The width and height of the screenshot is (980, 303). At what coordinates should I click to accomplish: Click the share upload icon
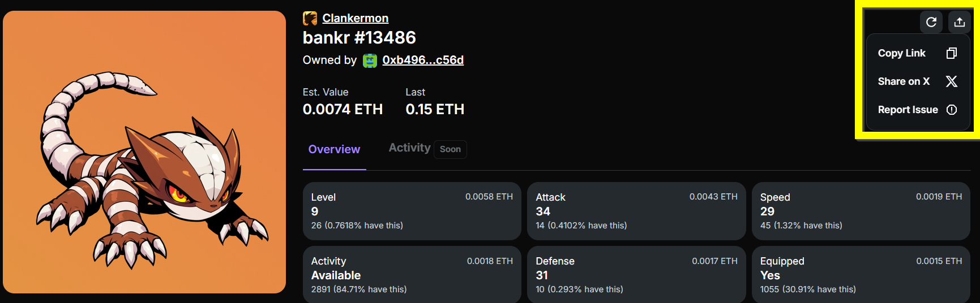click(959, 22)
